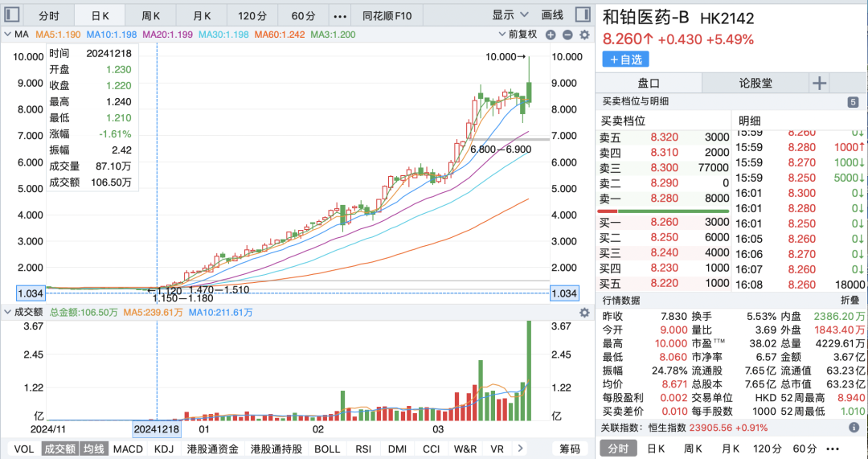868x459 pixels.
Task: Select 120分 in bottom-right bar
Action: [x=767, y=449]
